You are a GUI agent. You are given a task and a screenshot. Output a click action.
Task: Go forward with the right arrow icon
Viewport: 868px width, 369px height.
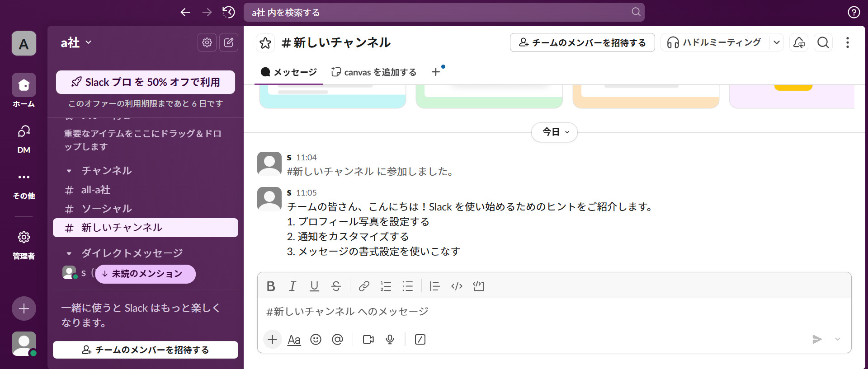tap(207, 12)
